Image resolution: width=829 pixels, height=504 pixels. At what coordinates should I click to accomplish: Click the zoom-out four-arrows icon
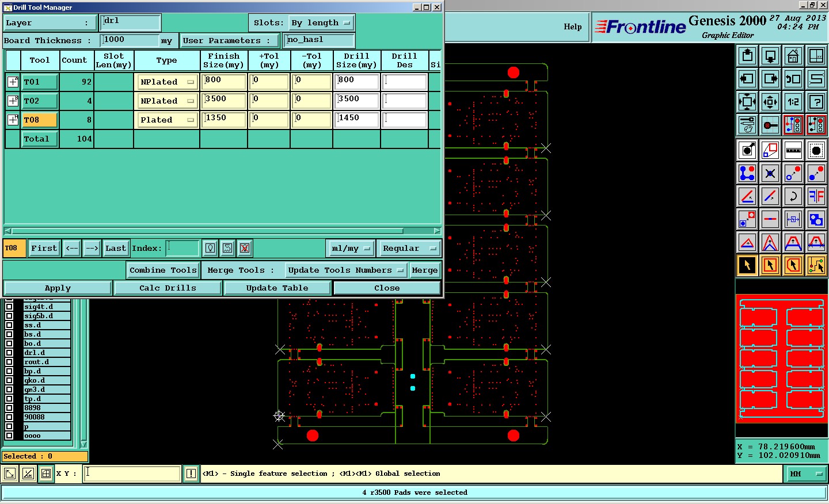pos(747,102)
